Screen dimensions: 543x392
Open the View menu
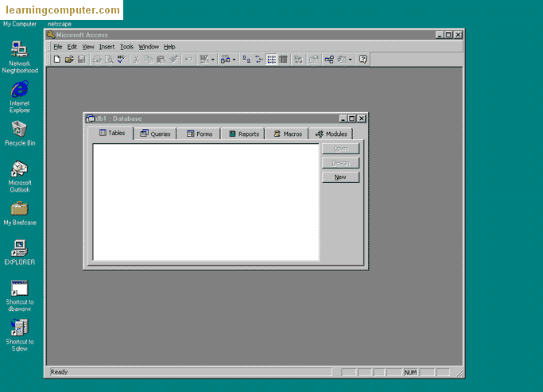(x=88, y=47)
